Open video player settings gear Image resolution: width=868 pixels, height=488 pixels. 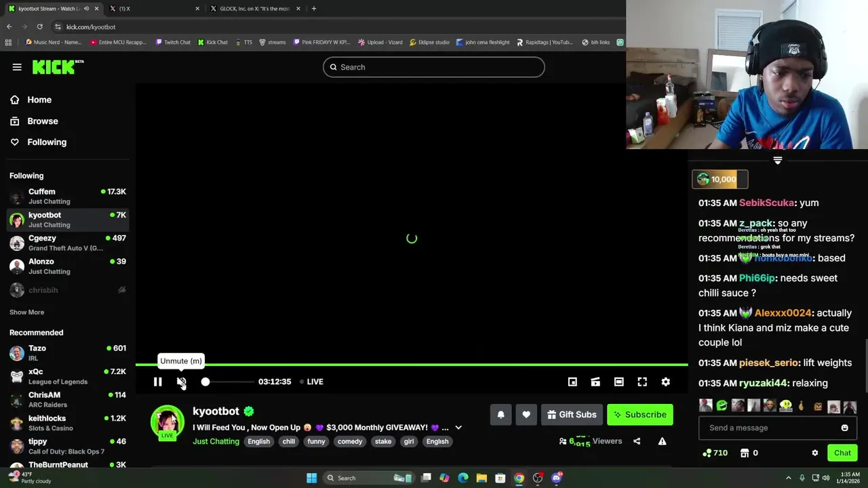click(666, 382)
